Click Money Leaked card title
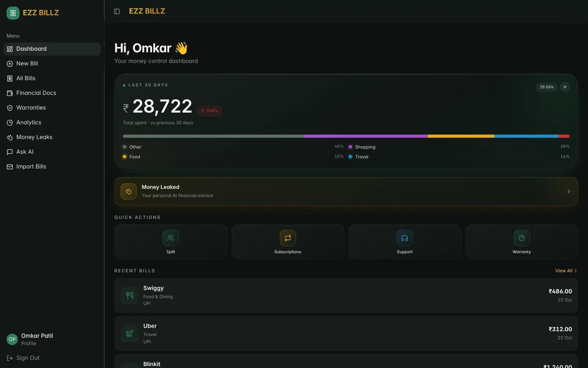The width and height of the screenshot is (588, 368). 161,187
